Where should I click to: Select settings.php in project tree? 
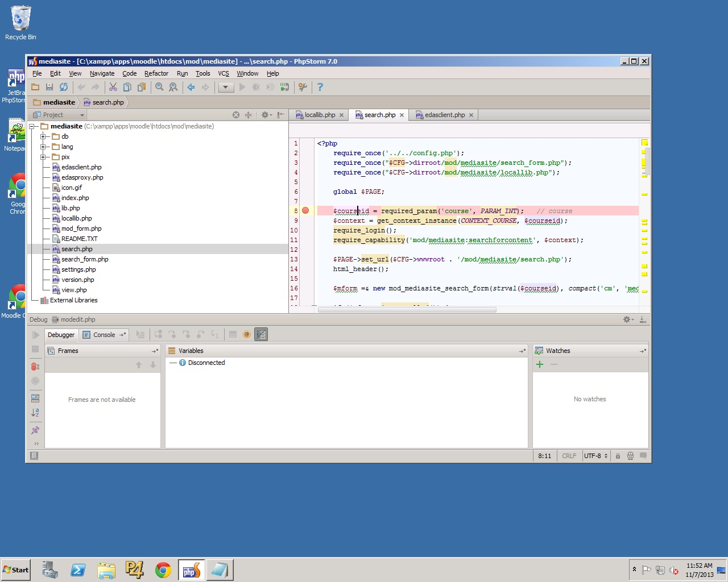pyautogui.click(x=78, y=269)
